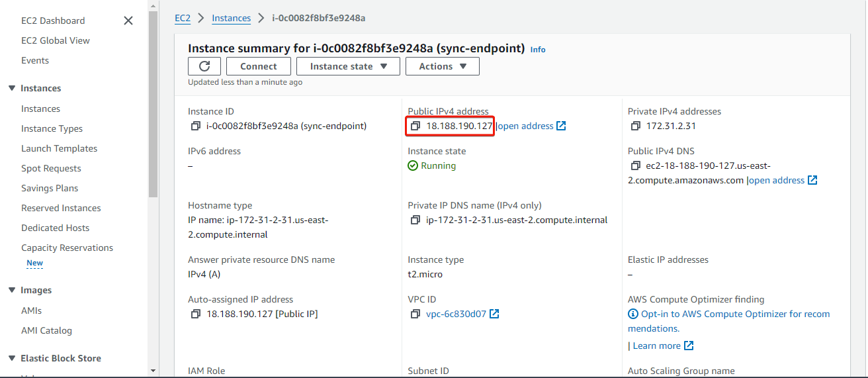Click the Connect button
The image size is (868, 378).
(x=259, y=66)
